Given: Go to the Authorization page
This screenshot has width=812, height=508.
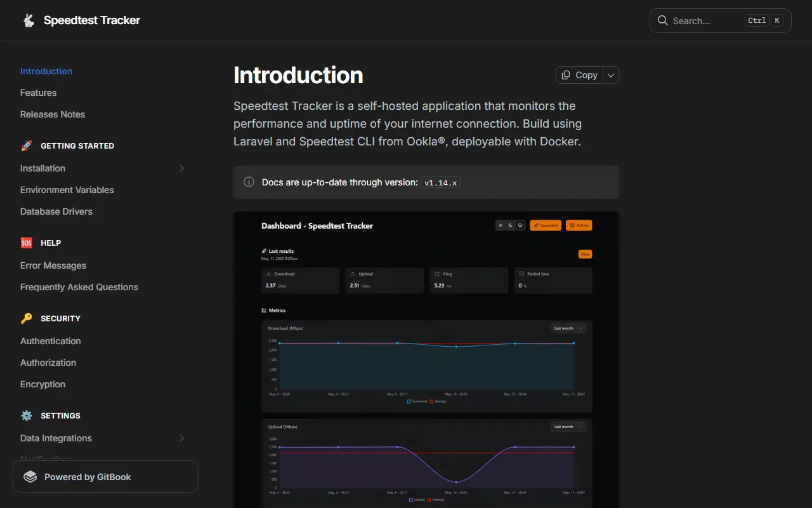Looking at the screenshot, I should (48, 363).
